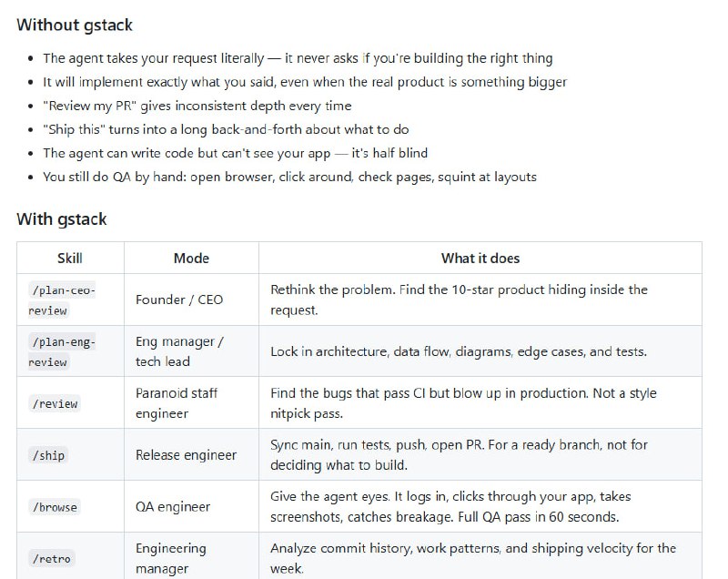Click the "QA engineer" mode cell

click(x=173, y=507)
